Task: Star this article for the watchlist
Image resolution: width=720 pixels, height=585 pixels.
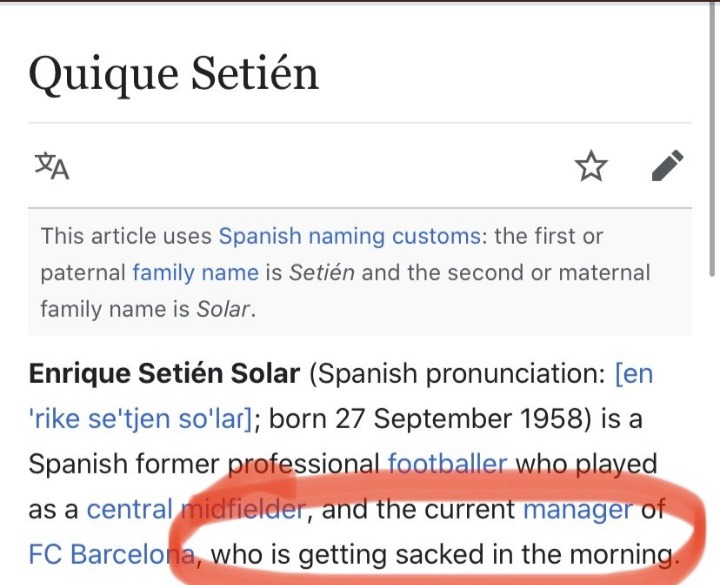Action: (x=591, y=166)
